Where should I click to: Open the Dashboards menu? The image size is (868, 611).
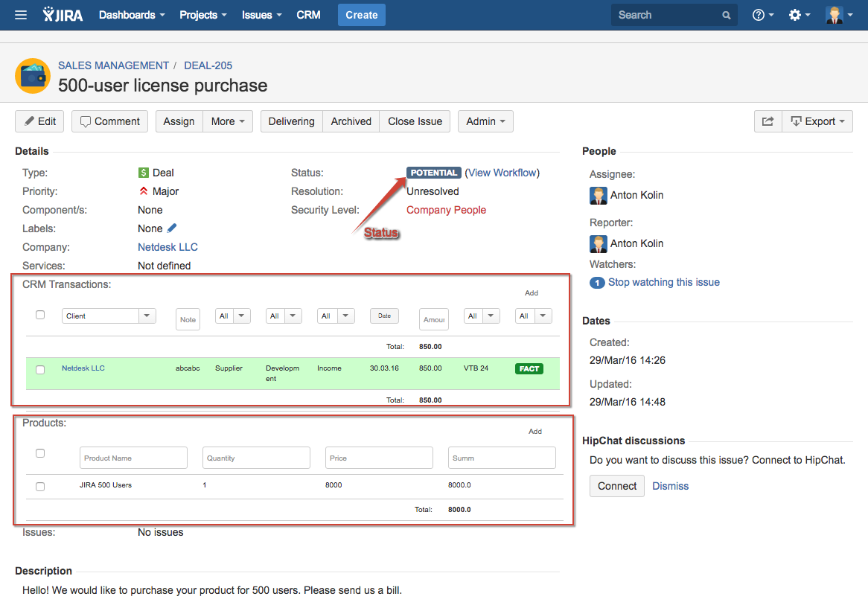coord(132,15)
